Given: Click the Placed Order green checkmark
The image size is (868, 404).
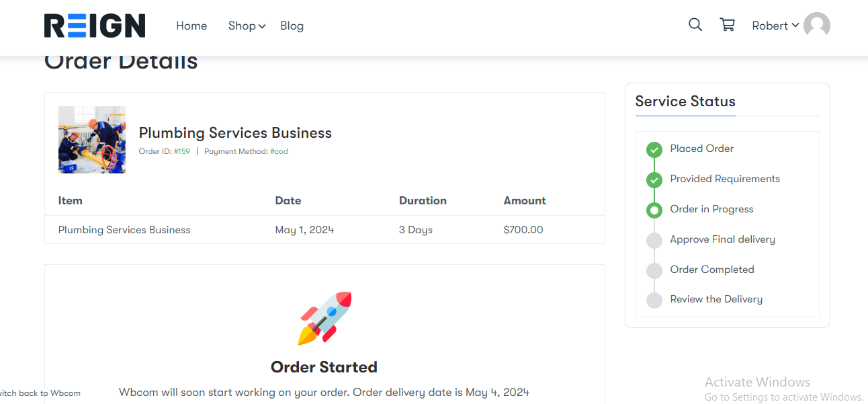Looking at the screenshot, I should 654,149.
